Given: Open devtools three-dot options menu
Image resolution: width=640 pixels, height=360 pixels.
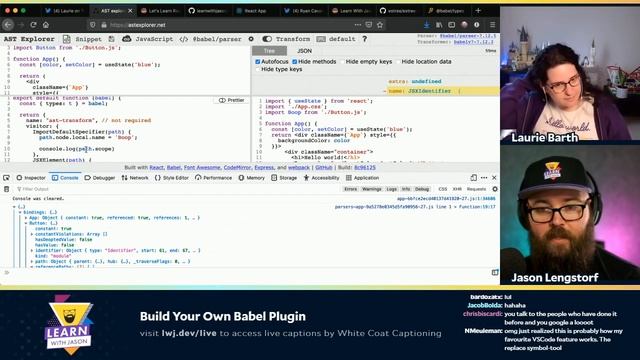Looking at the screenshot, I should pyautogui.click(x=484, y=178).
